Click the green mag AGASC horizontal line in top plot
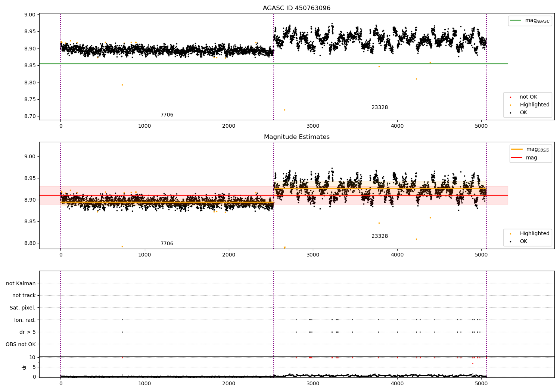Viewport: 560px width, 392px height. (x=274, y=64)
